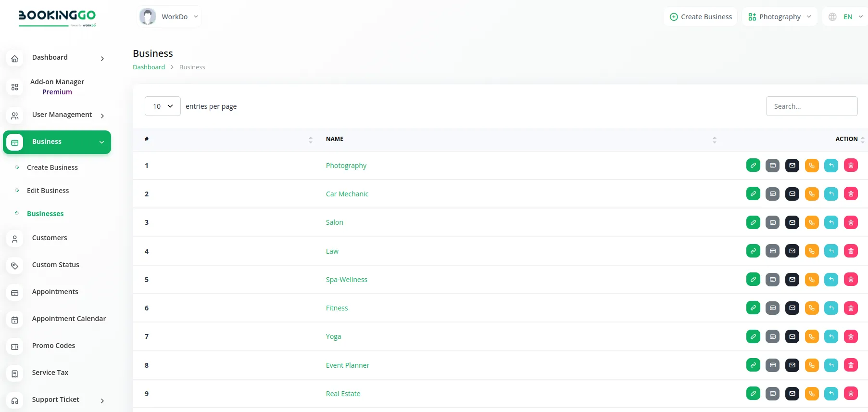868x412 pixels.
Task: Delete the Event Planner business
Action: pos(851,365)
